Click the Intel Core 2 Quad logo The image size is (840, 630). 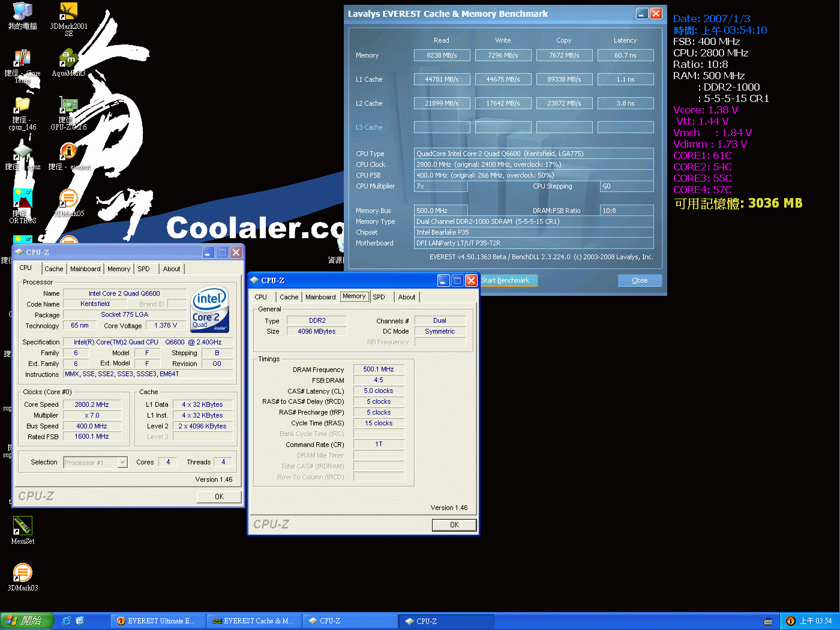click(210, 309)
